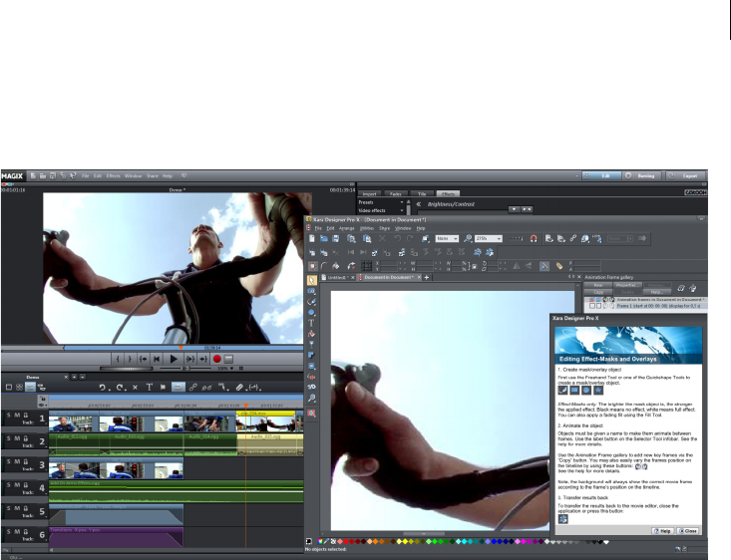Viewport: 731px width, 560px height.
Task: Open the title editor T icon in MAGIX toolbar
Action: coord(150,387)
